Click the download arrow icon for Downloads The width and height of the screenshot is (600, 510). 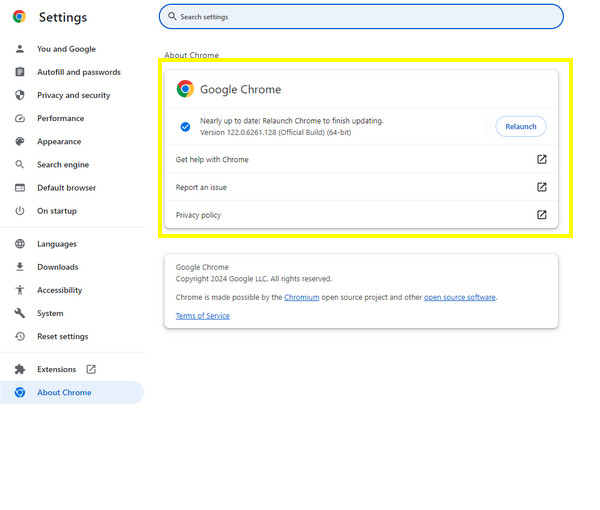tap(20, 267)
